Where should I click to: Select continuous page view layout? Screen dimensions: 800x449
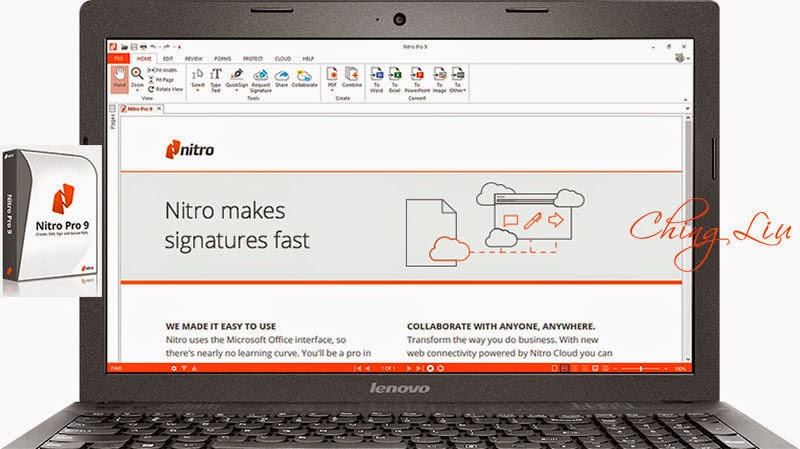(x=564, y=368)
